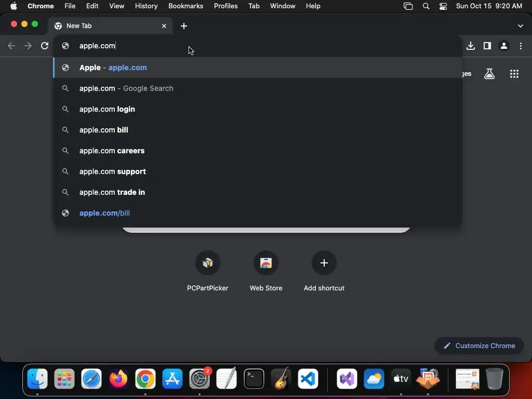Open Chrome downloads icon

pos(471,46)
